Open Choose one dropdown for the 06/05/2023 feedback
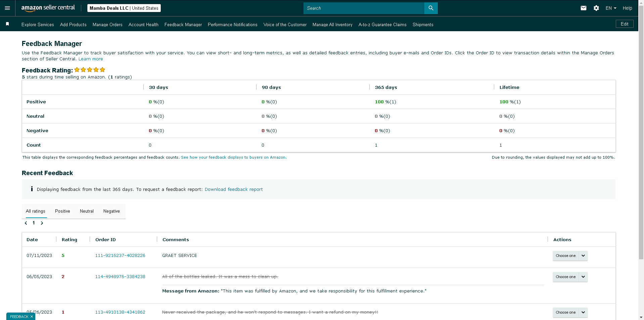This screenshot has width=644, height=320. pos(570,277)
